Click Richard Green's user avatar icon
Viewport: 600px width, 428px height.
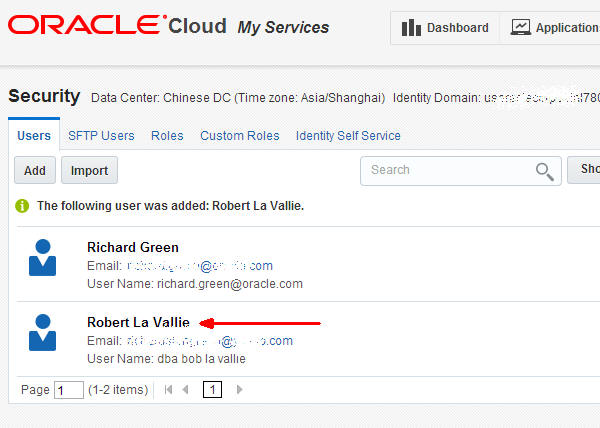pyautogui.click(x=43, y=258)
